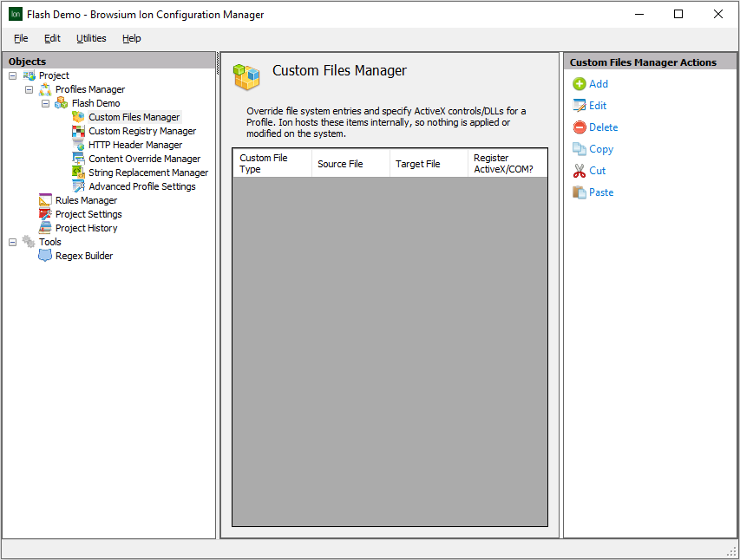Image resolution: width=740 pixels, height=560 pixels.
Task: Click the Flash Demo profile icon
Action: pos(62,103)
